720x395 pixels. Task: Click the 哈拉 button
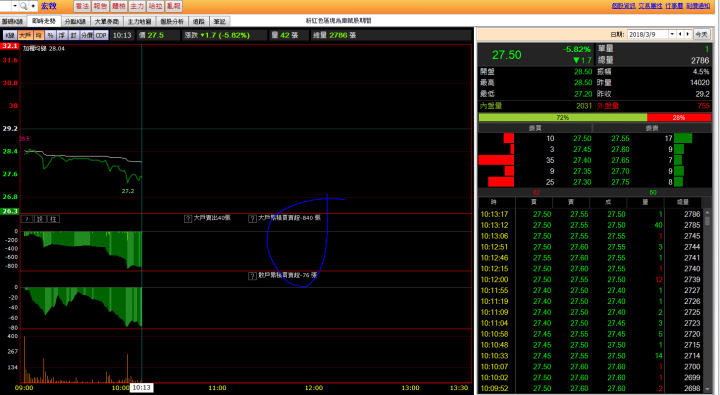[155, 6]
